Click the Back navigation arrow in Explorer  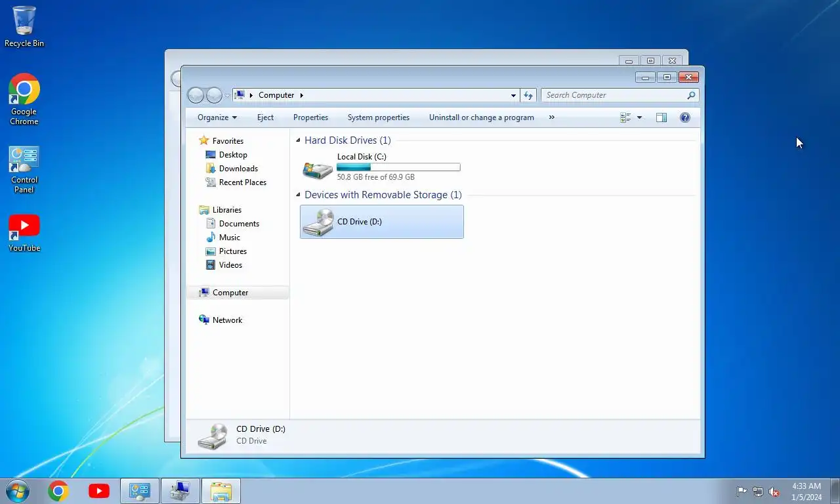[196, 95]
